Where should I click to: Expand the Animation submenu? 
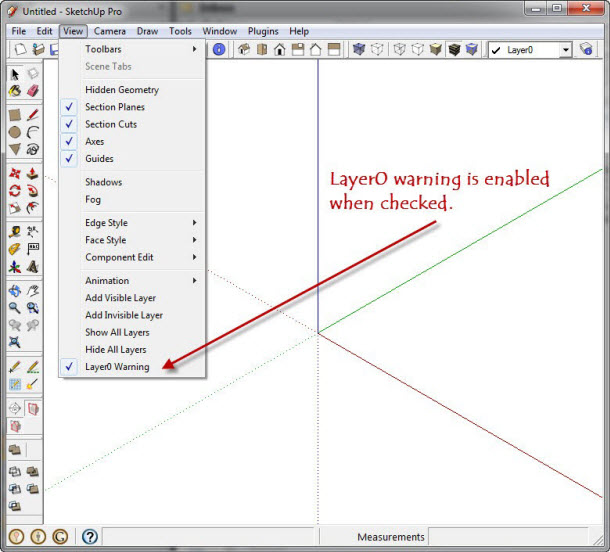[x=132, y=280]
